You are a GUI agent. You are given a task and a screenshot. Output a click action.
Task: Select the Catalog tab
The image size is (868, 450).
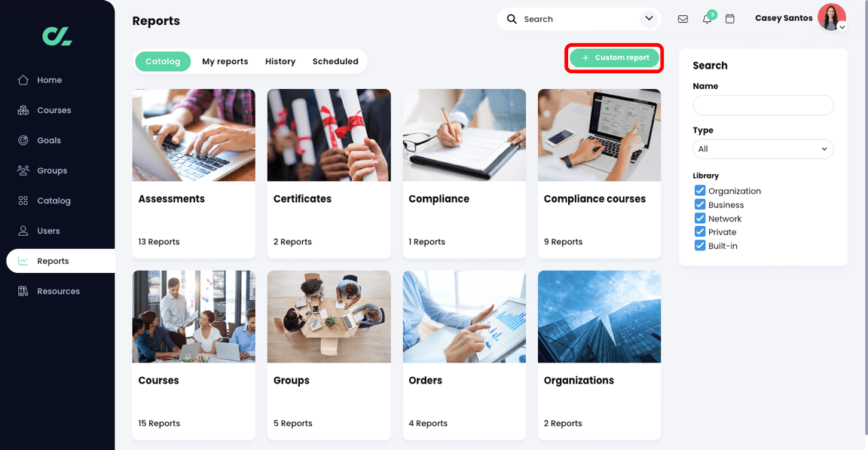point(163,62)
